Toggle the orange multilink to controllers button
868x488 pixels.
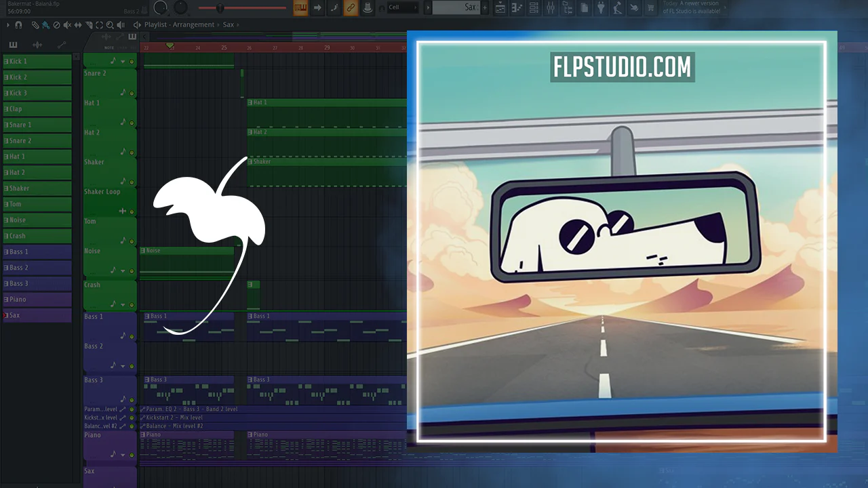click(351, 8)
